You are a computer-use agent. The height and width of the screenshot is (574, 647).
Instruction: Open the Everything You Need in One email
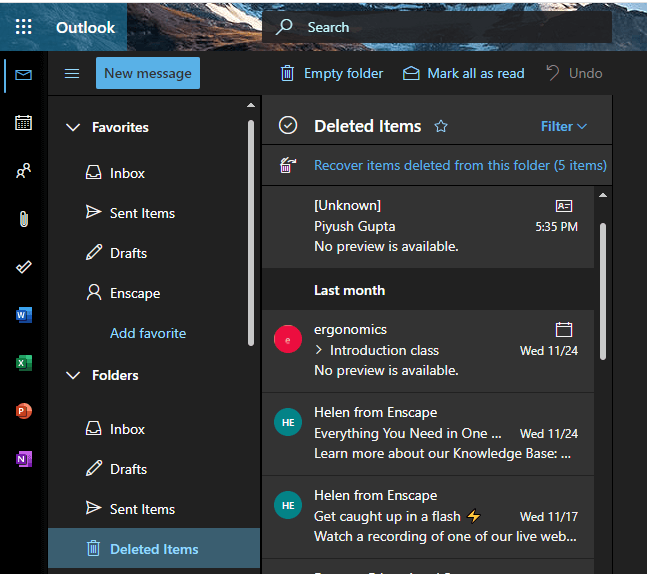428,434
